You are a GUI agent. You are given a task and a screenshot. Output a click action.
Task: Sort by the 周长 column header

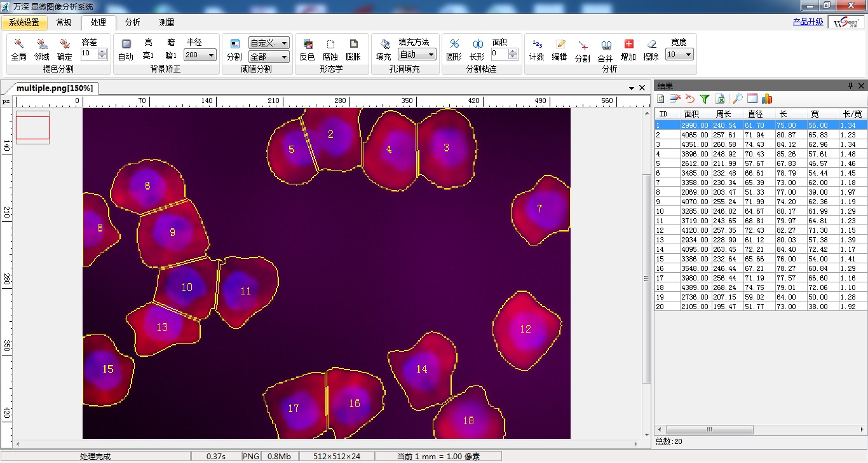pos(728,114)
